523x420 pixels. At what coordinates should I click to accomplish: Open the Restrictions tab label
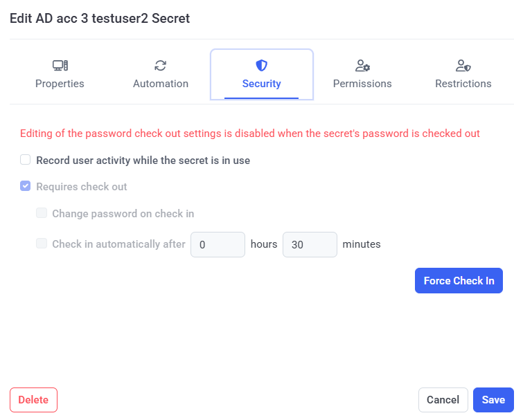[463, 84]
